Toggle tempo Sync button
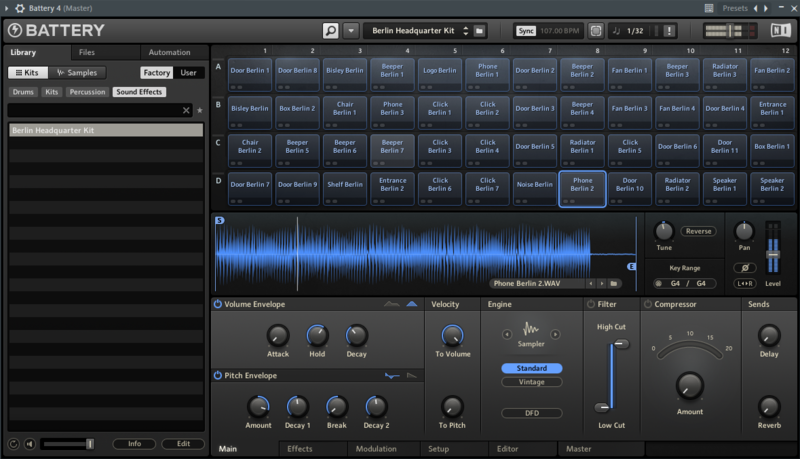Image resolution: width=800 pixels, height=459 pixels. coord(526,31)
